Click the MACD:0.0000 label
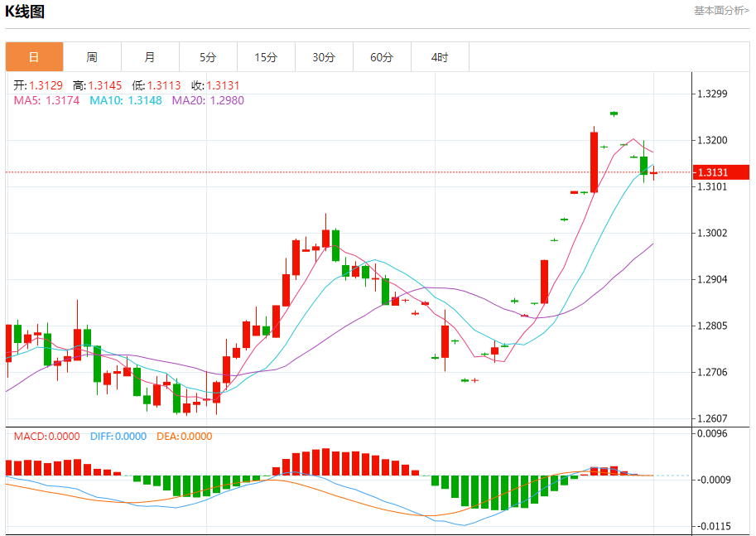Image resolution: width=756 pixels, height=536 pixels. [x=46, y=436]
